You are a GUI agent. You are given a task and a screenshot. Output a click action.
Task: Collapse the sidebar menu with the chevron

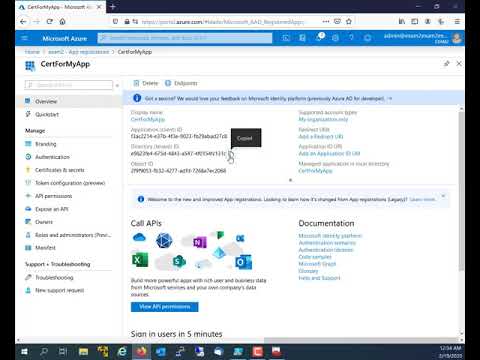coord(117,85)
